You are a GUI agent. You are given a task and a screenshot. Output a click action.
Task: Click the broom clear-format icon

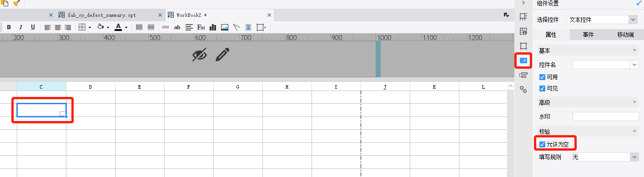[x=17, y=3]
